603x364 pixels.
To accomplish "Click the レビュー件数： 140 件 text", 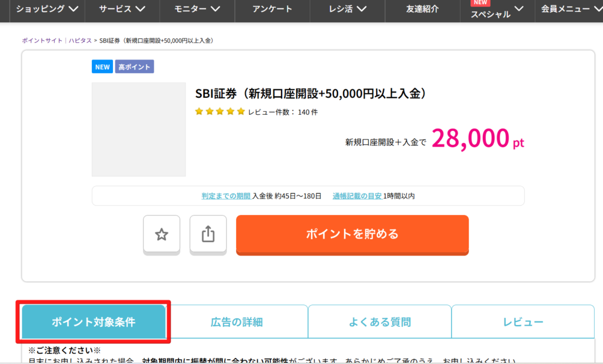I will [283, 112].
